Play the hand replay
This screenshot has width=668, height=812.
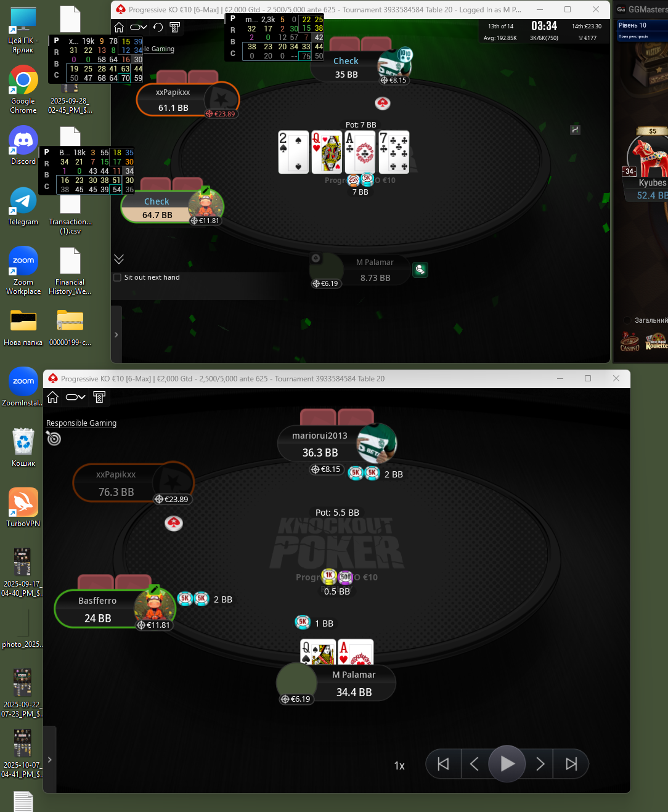coord(507,764)
